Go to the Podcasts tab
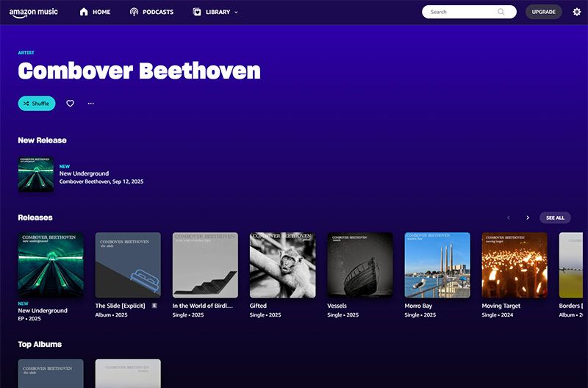Image resolution: width=588 pixels, height=388 pixels. coord(159,12)
